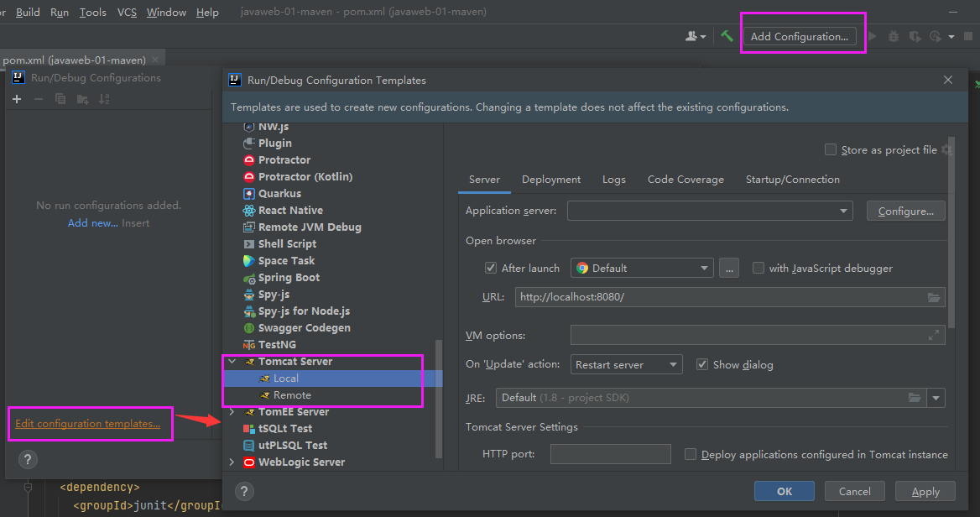Click the debug bug icon in toolbar

[894, 36]
